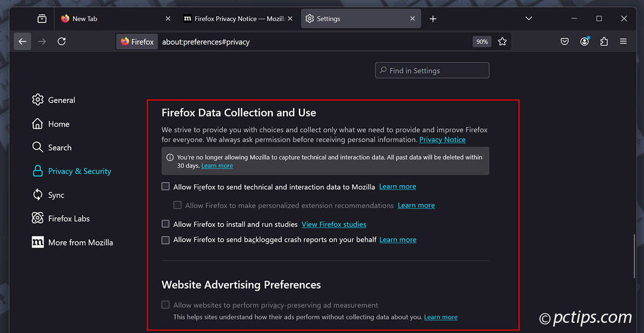Select the Settings tab
Screen dimensions: 644x333
point(361,19)
